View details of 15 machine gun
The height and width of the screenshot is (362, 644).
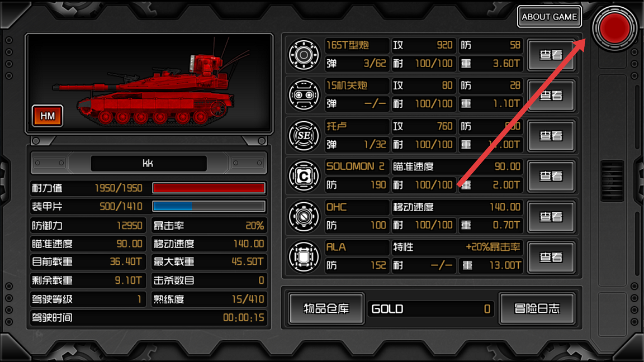[x=551, y=95]
